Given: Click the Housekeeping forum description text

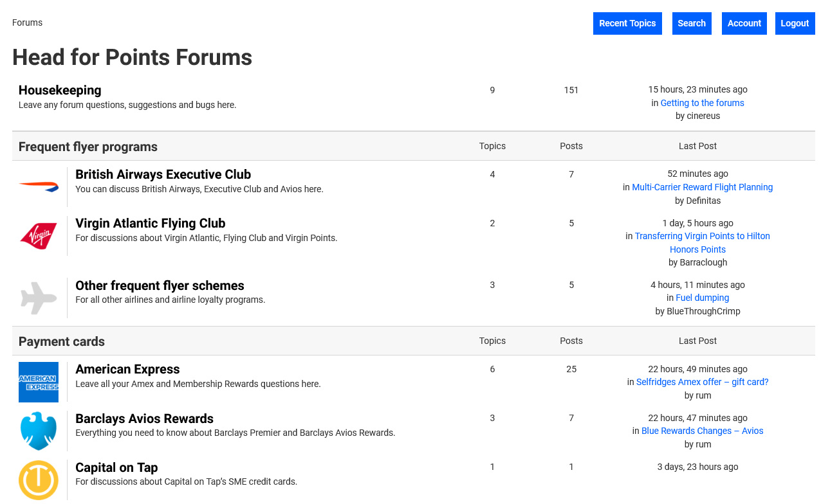Looking at the screenshot, I should pos(127,105).
